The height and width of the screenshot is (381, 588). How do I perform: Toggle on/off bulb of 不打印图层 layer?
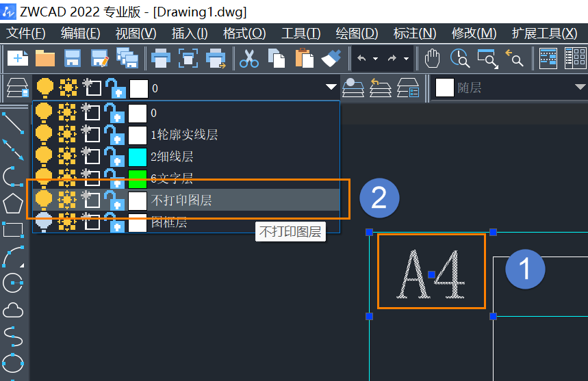click(44, 200)
